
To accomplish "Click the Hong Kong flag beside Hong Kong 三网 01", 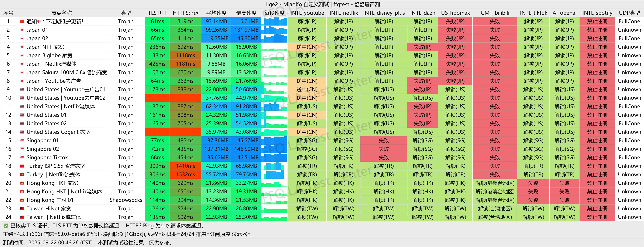I will (22, 200).
